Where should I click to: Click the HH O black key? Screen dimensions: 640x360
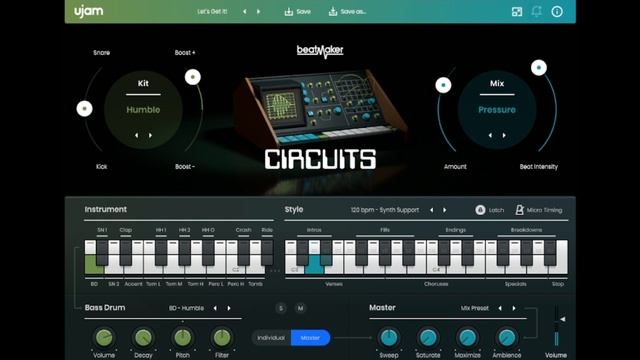coord(208,252)
